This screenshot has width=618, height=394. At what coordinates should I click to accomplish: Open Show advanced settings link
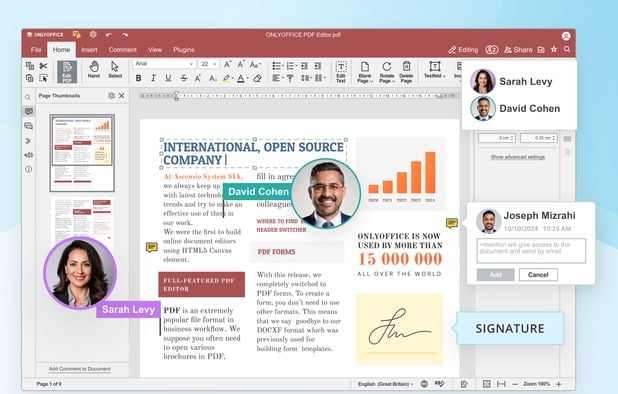click(517, 157)
